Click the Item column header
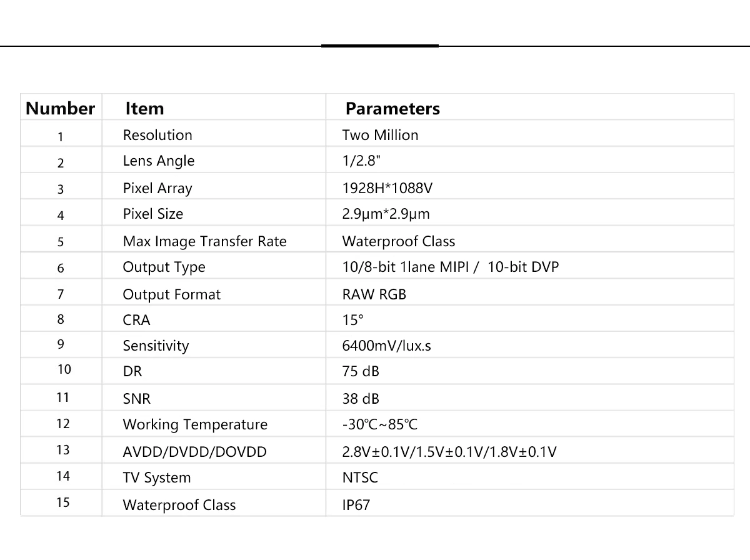Screen dimensions: 750x560 click(144, 108)
